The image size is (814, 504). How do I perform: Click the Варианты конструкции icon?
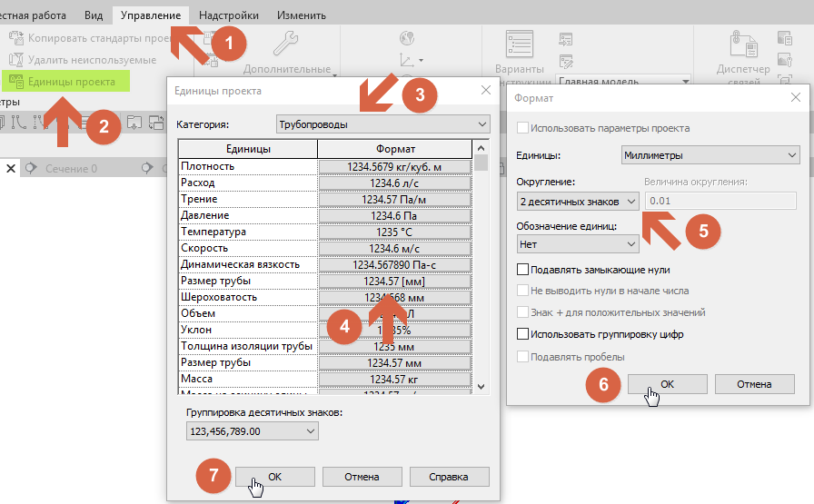click(x=519, y=44)
